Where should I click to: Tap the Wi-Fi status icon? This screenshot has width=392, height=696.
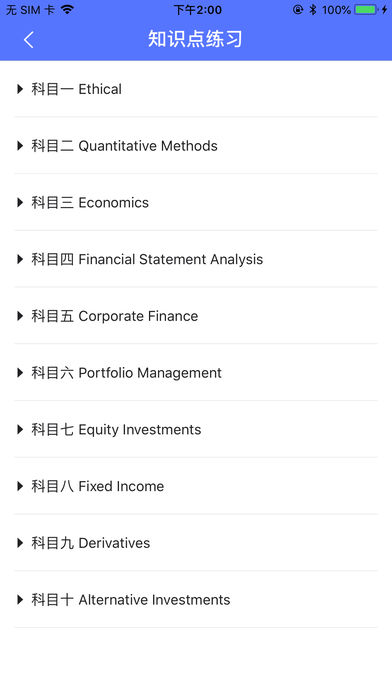(x=67, y=9)
